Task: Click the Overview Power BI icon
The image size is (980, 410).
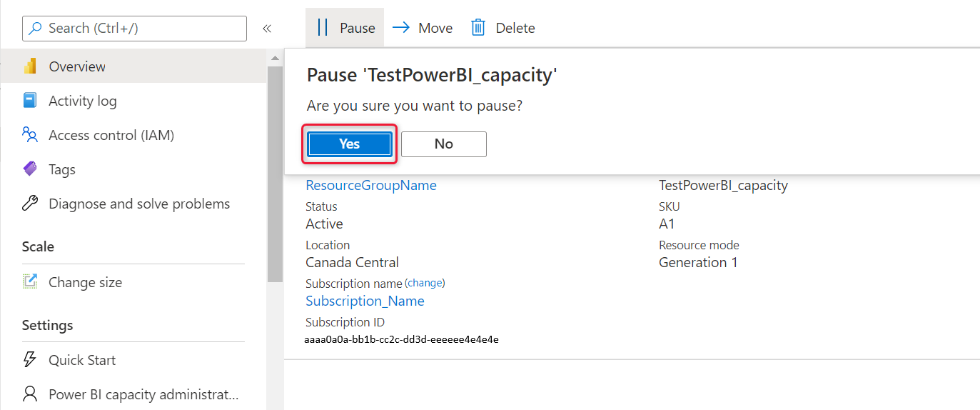Action: 30,66
